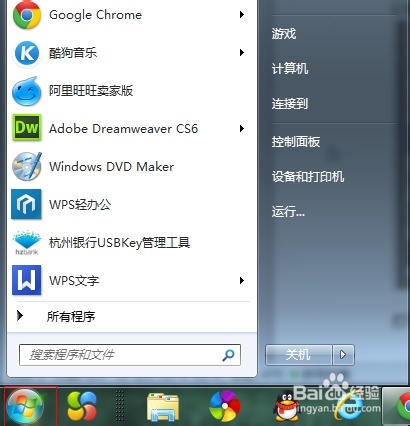Click the Windows Start orb button
This screenshot has width=410, height=426.
pos(25,407)
